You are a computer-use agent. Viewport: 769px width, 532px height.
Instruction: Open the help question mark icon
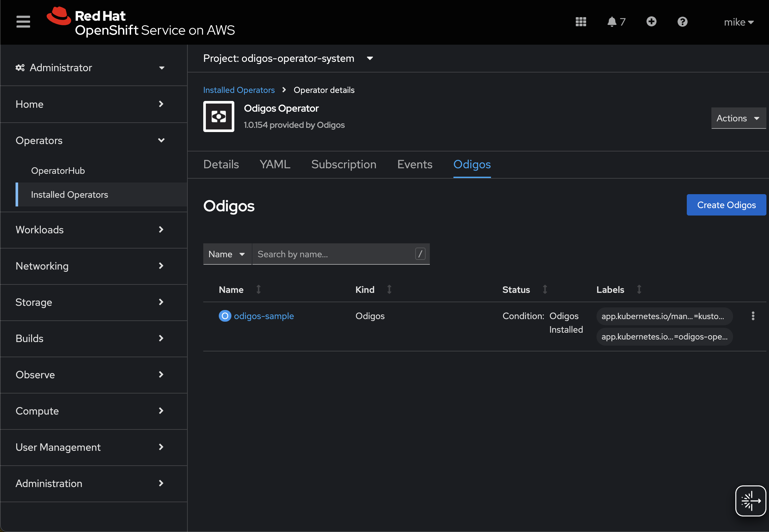click(682, 22)
